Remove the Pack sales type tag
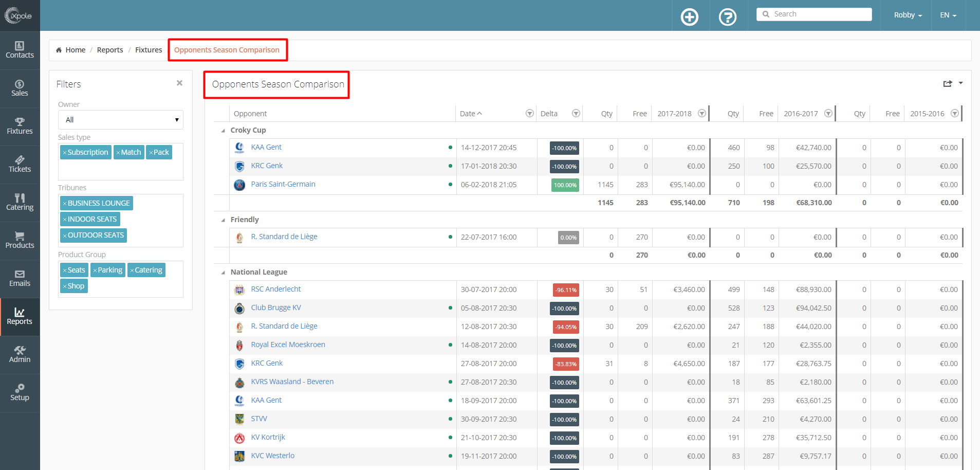Screen dimensions: 980x470 [151, 153]
